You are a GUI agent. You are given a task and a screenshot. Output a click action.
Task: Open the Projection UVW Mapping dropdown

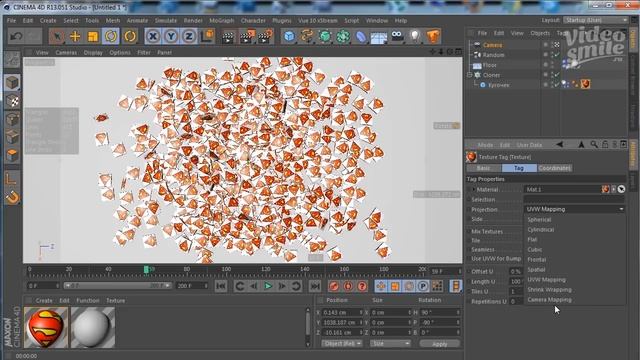coord(574,209)
